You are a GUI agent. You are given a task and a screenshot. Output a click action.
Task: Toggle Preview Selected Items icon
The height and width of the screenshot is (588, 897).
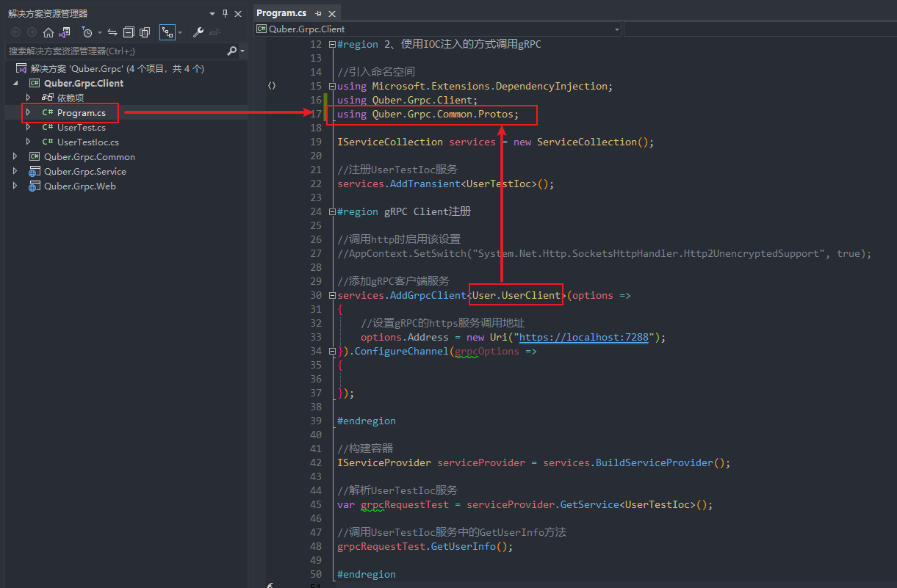[x=215, y=32]
